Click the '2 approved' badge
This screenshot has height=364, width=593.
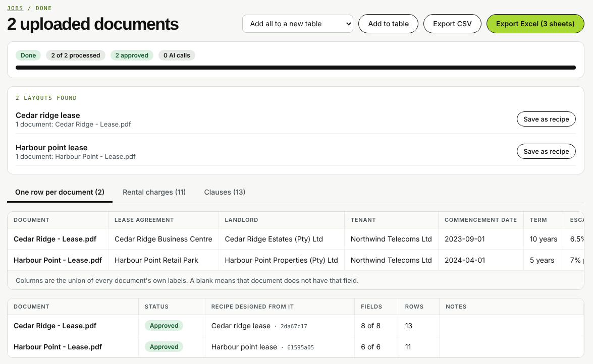tap(132, 55)
